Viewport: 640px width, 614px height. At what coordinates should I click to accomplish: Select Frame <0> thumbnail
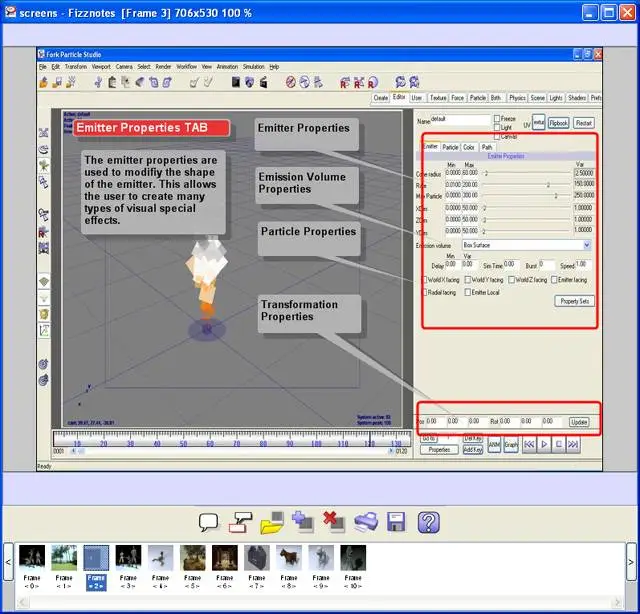(x=32, y=558)
